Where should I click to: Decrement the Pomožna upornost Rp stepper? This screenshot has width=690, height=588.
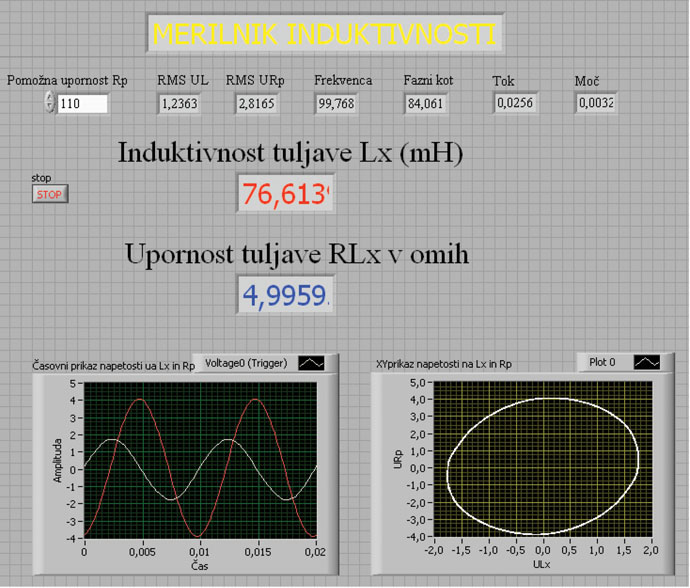50,109
